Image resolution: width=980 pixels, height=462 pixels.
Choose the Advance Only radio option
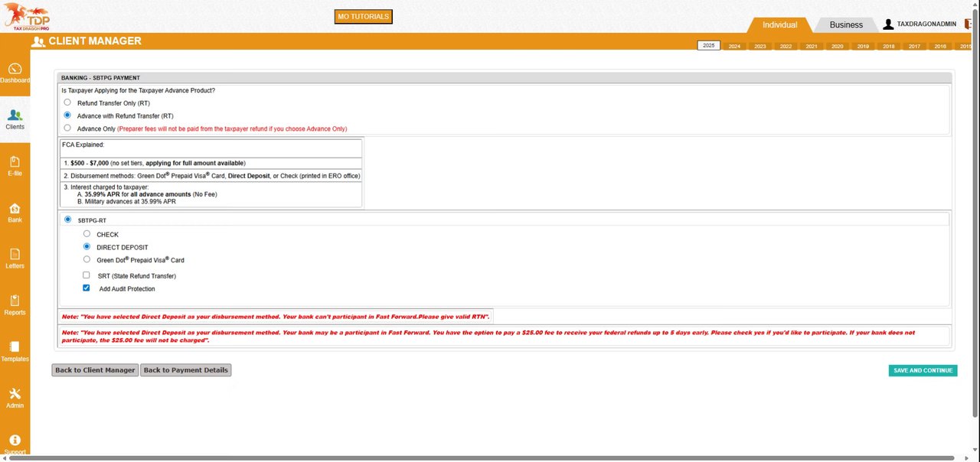coord(67,128)
